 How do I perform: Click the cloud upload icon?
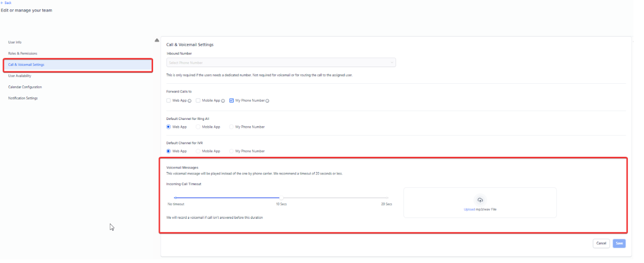coord(480,200)
